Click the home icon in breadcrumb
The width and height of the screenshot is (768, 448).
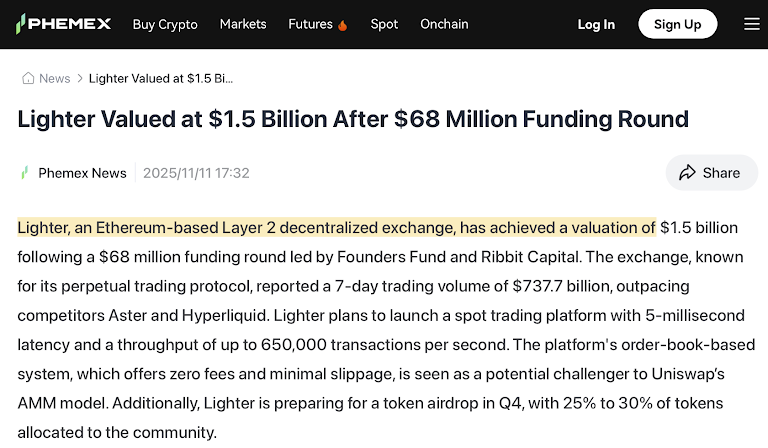pyautogui.click(x=28, y=78)
